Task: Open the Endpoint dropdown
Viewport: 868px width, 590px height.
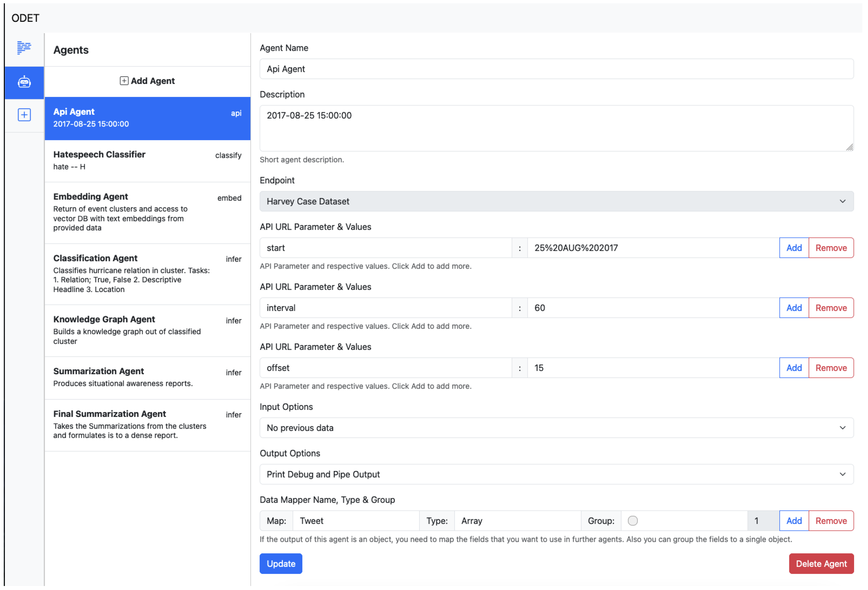Action: click(x=556, y=202)
